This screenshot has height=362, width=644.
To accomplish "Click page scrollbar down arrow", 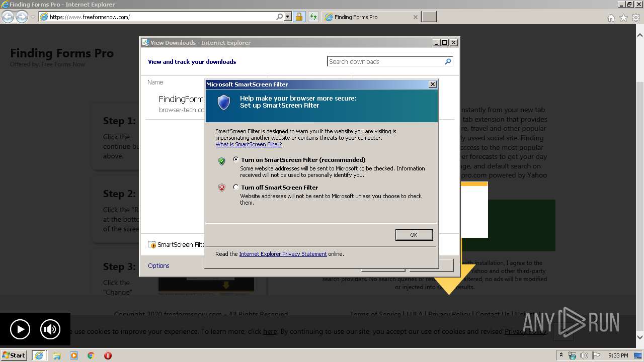I will pyautogui.click(x=640, y=337).
